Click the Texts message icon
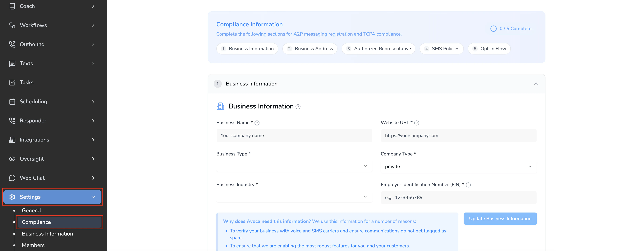644x251 pixels. point(12,63)
